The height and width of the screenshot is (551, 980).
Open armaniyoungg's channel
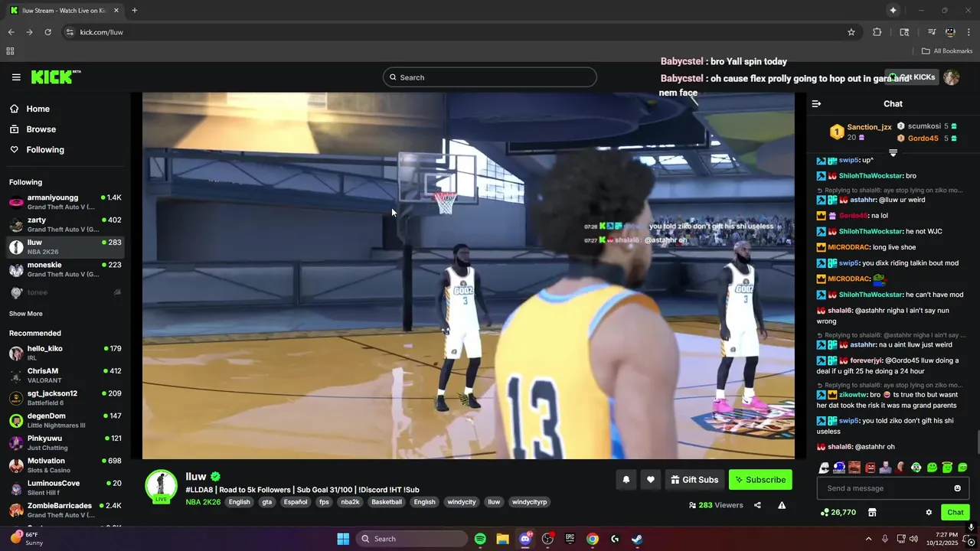pos(65,202)
